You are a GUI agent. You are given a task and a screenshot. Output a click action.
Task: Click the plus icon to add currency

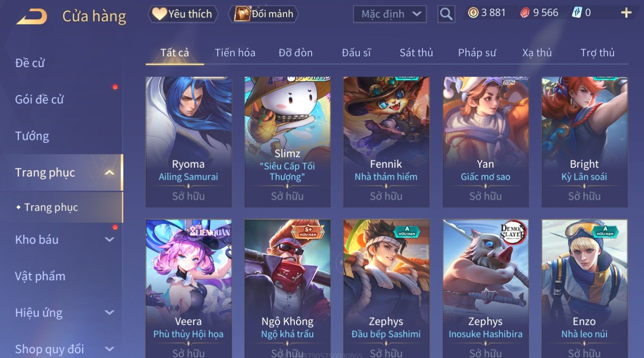[626, 13]
